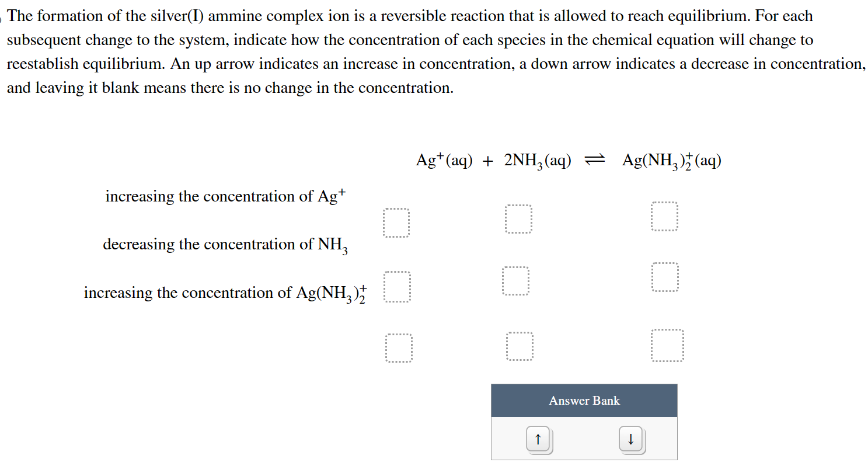The image size is (868, 476).
Task: Click the Ag(NH3)2+ answer box in third row
Action: (x=668, y=344)
